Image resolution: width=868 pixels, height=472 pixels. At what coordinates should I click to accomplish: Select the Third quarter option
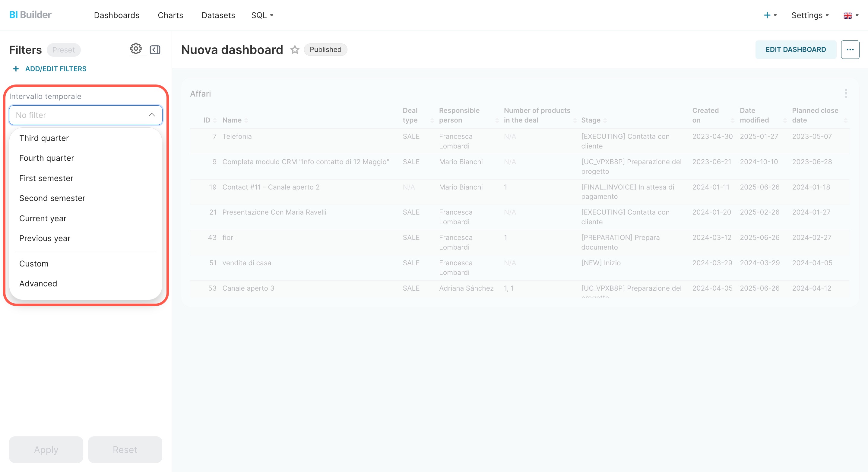[x=44, y=138]
